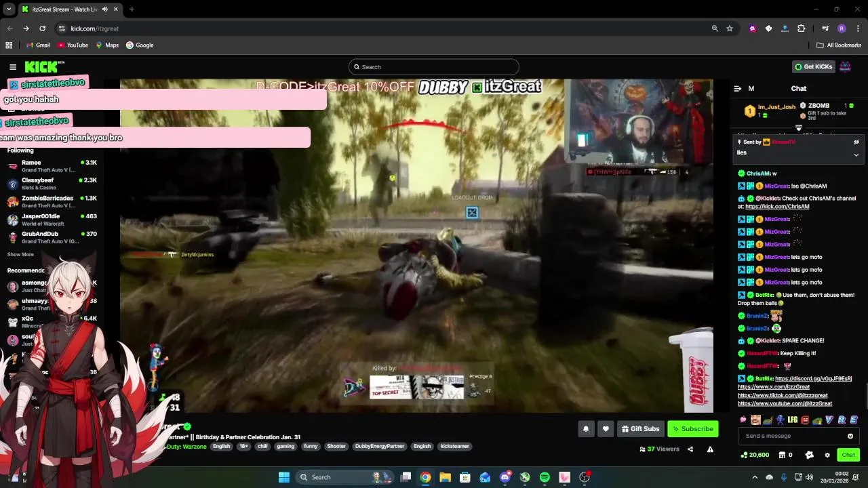The width and height of the screenshot is (868, 488).
Task: Open the tab search dropdown arrow
Action: click(x=8, y=9)
